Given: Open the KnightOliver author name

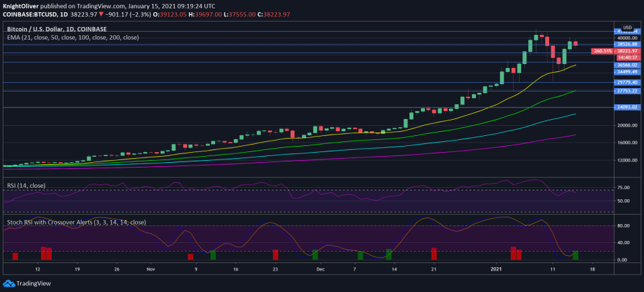Looking at the screenshot, I should click(21, 5).
